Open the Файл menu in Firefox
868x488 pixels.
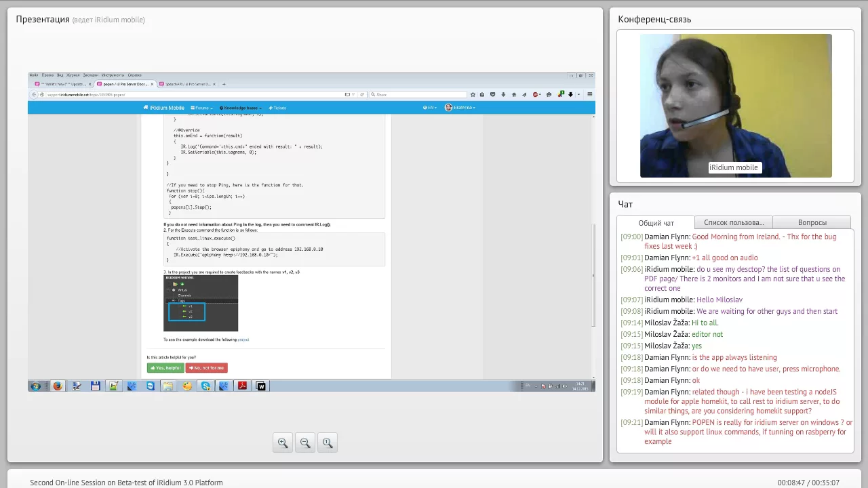coord(34,75)
